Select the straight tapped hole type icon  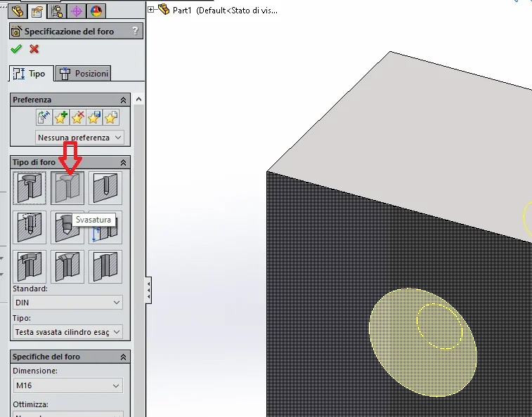[x=30, y=227]
